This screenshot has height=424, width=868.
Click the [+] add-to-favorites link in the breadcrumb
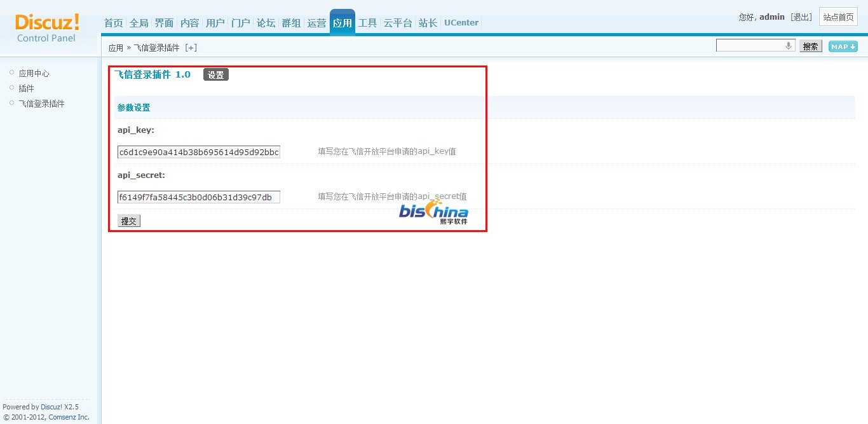[191, 48]
